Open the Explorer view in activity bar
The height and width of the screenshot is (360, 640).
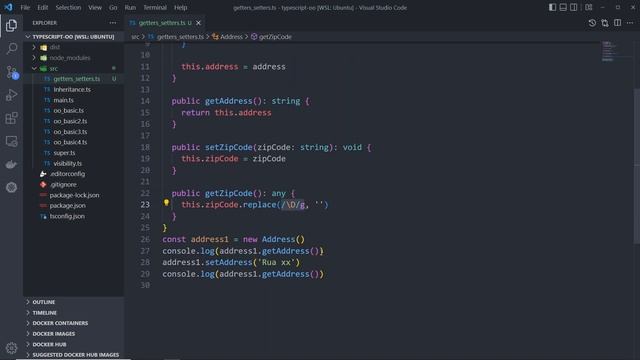[11, 25]
